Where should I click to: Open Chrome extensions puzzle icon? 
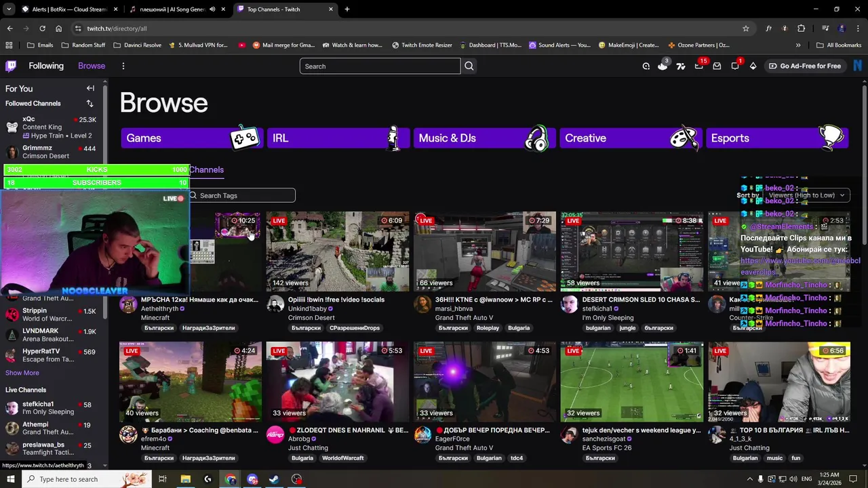tap(802, 28)
